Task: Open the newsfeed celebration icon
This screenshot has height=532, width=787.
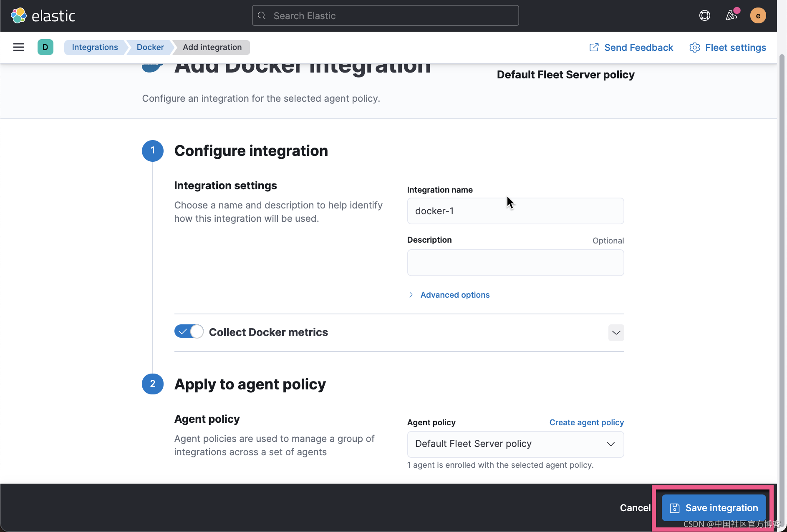Action: point(732,15)
